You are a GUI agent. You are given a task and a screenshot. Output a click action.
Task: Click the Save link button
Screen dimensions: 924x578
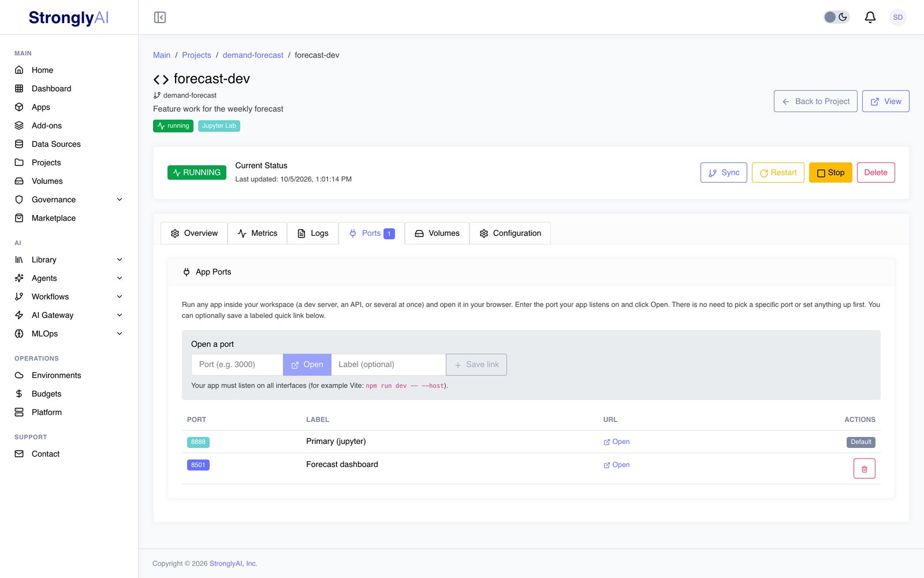pos(476,365)
